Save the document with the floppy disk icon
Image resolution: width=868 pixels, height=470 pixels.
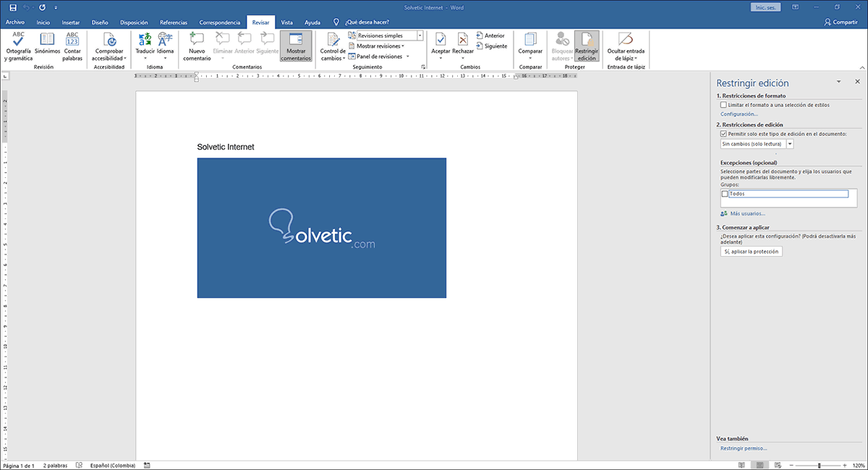13,7
